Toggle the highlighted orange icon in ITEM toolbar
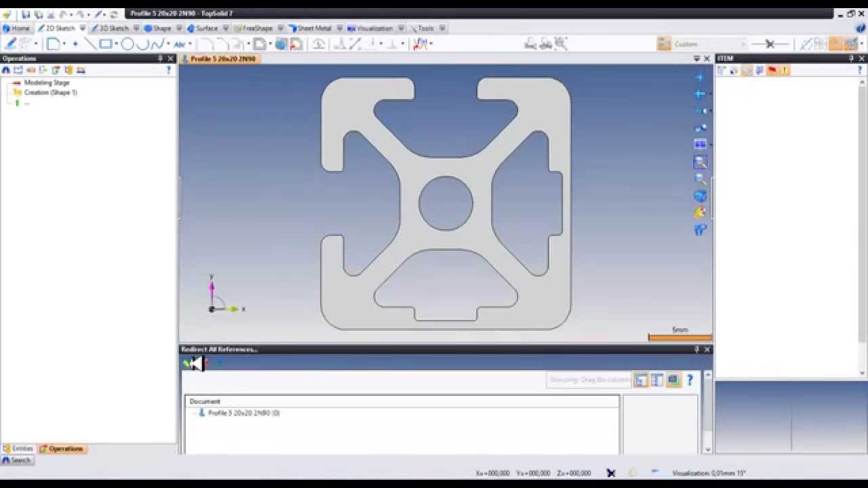Image resolution: width=868 pixels, height=488 pixels. pos(747,70)
